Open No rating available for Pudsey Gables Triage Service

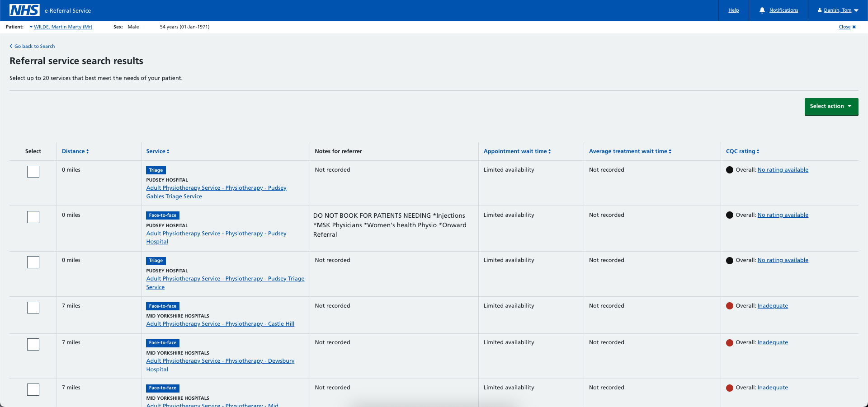[783, 170]
